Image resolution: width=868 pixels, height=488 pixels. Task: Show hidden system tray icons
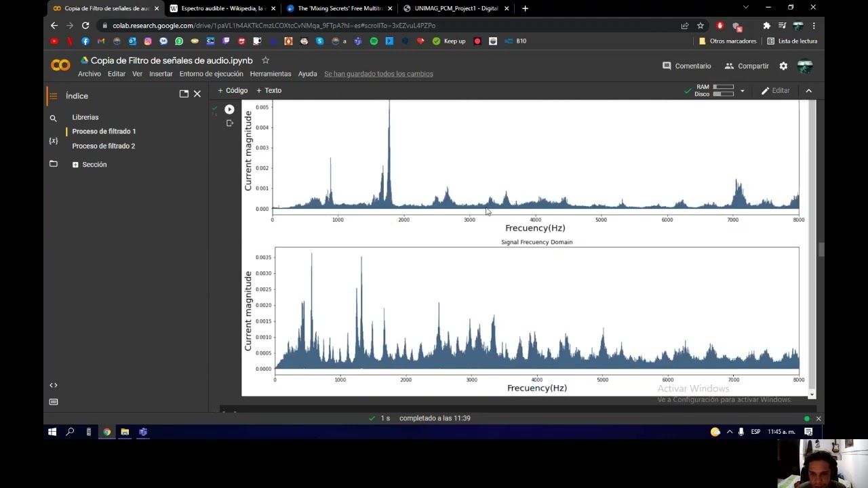pos(730,432)
